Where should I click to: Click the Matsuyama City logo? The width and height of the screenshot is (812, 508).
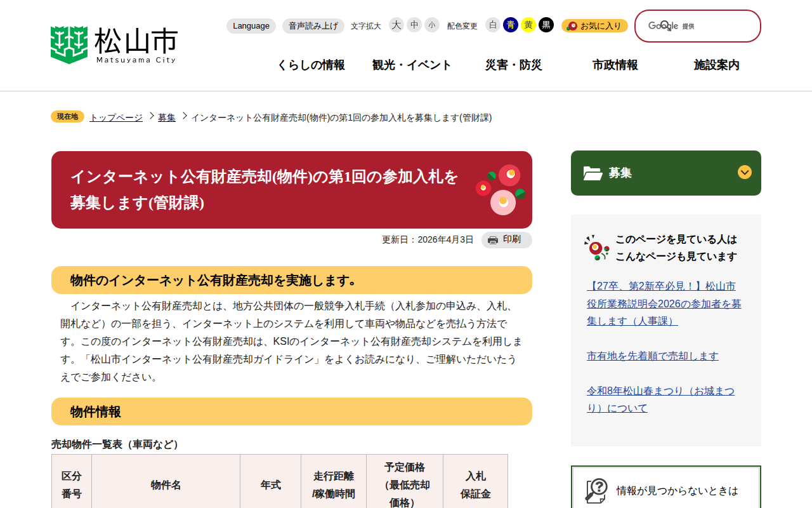pos(114,44)
